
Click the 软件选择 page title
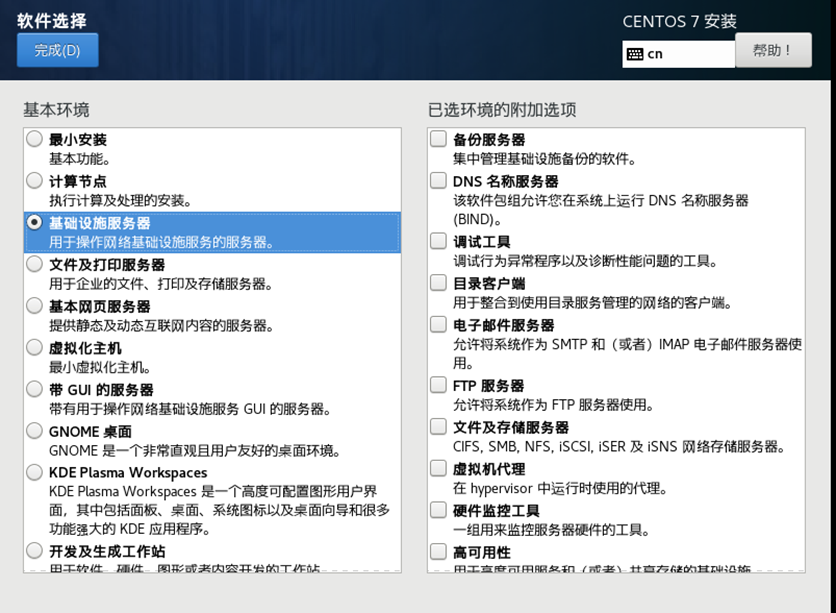point(52,21)
